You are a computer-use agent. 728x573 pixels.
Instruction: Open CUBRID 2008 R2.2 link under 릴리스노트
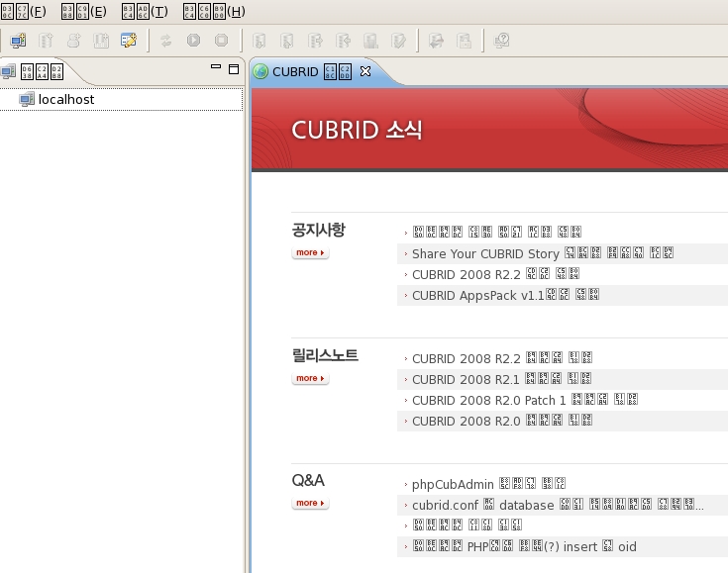click(502, 358)
